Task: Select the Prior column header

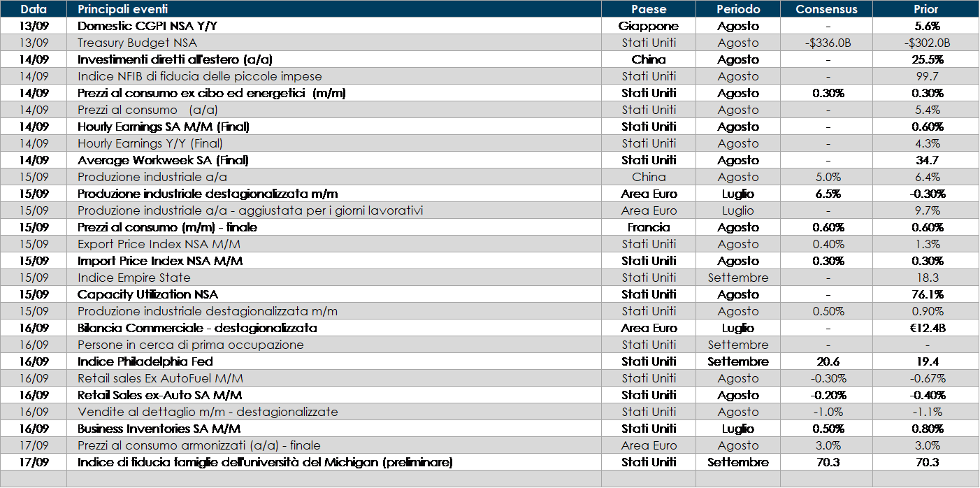Action: point(926,9)
